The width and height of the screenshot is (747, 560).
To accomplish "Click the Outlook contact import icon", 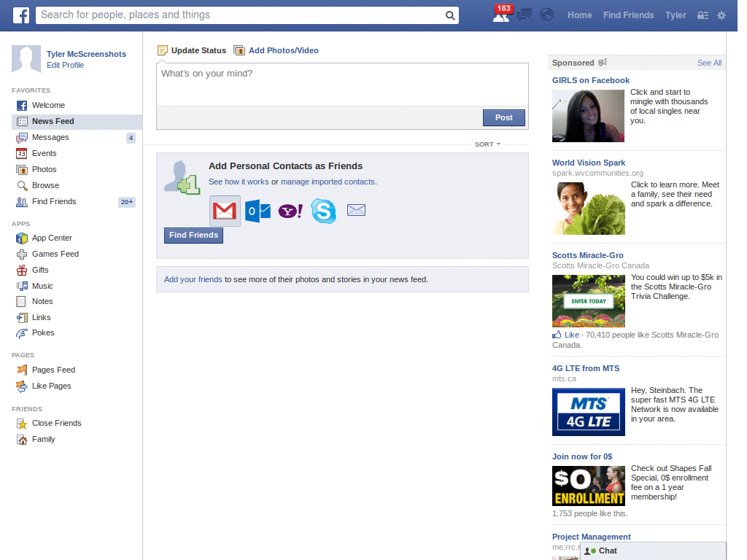I will (258, 211).
